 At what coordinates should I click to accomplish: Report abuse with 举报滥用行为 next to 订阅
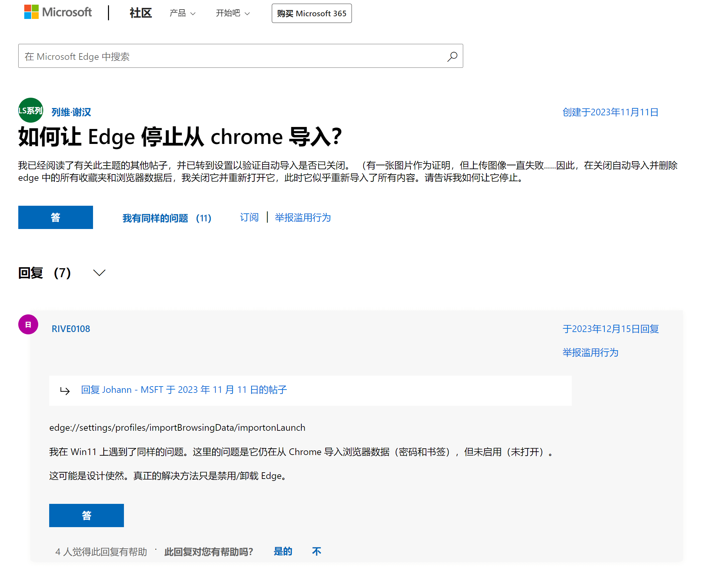click(x=302, y=217)
